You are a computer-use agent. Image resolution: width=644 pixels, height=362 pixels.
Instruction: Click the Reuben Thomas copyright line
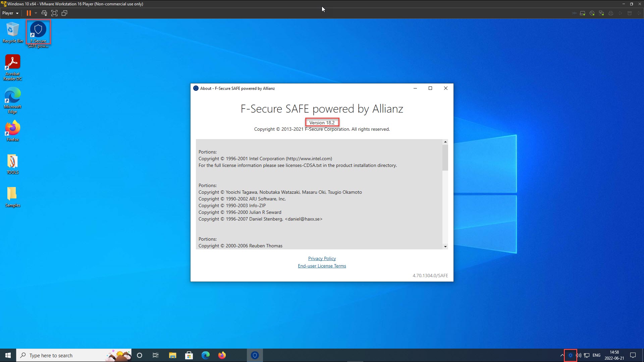pyautogui.click(x=240, y=246)
